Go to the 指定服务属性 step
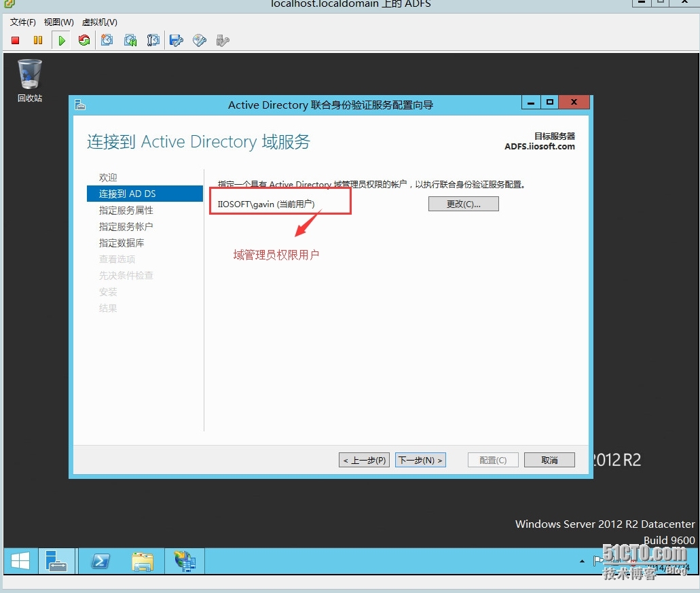 [126, 211]
